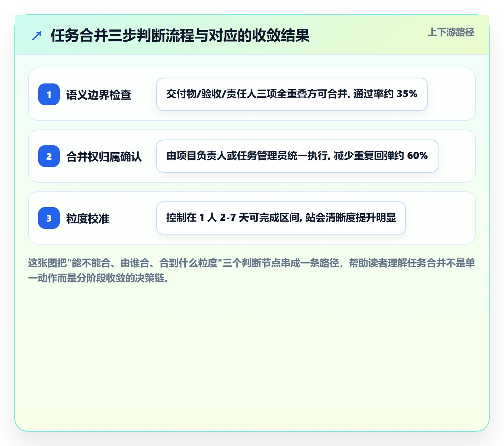Viewport: 504px width, 446px height.
Task: Click the caption paragraph starting 这张图把
Action: [x=252, y=270]
